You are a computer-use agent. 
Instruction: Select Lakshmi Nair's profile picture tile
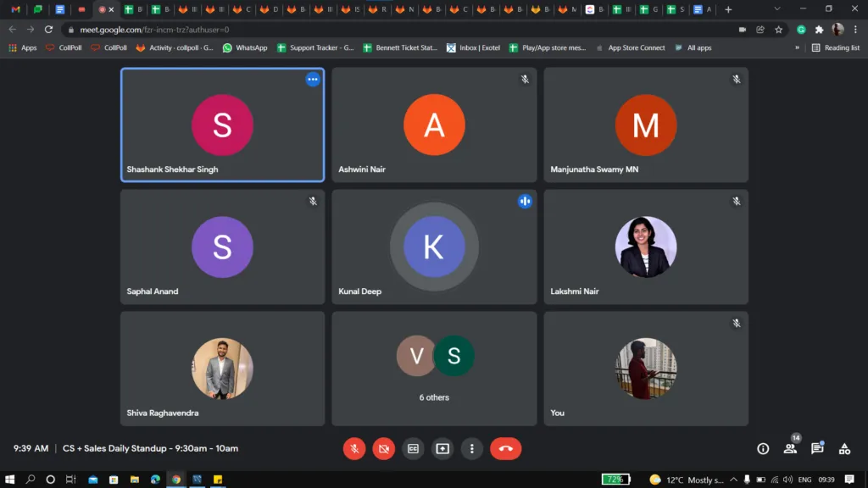point(645,247)
